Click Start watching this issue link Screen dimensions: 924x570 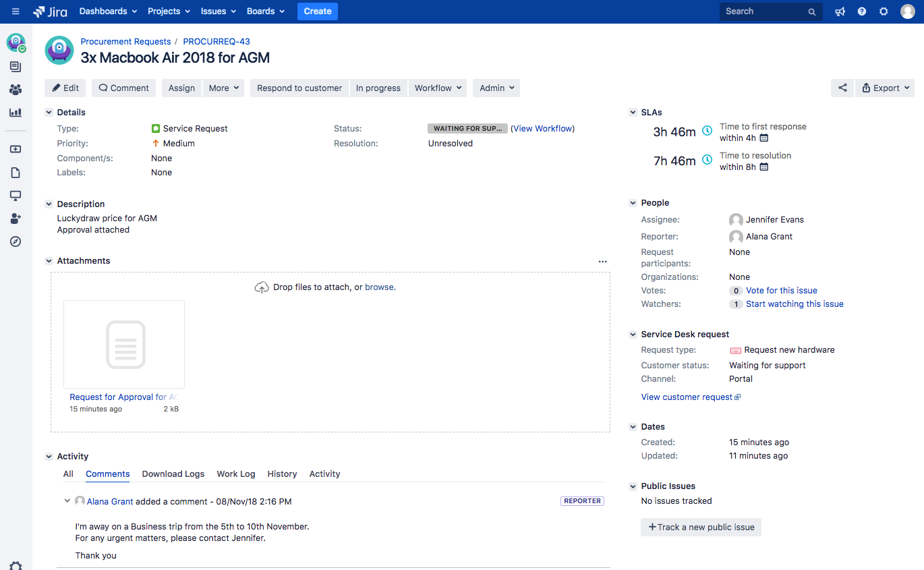click(795, 304)
